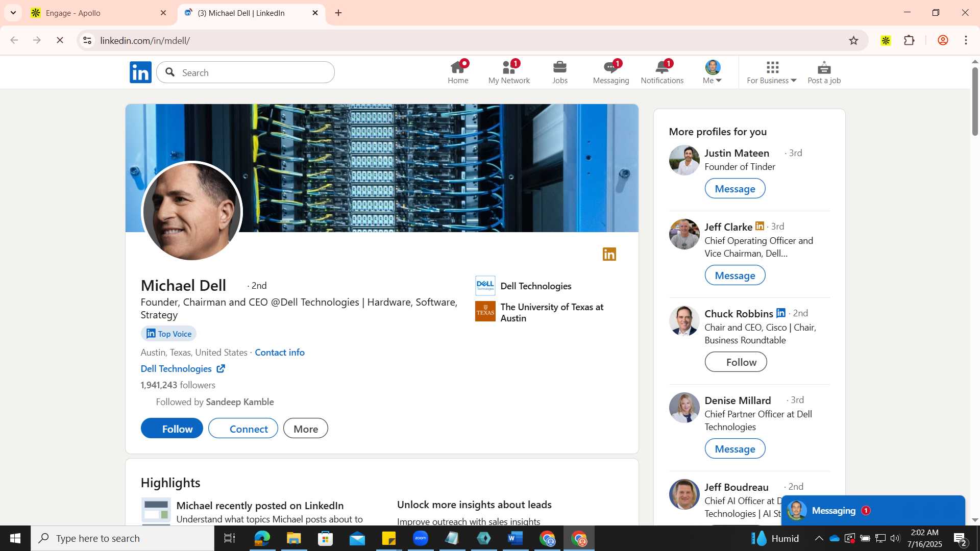Open Sticky Notes from taskbar

[x=388, y=538]
